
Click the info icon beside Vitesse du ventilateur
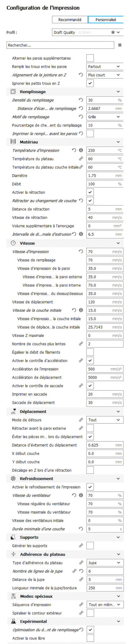81,495
